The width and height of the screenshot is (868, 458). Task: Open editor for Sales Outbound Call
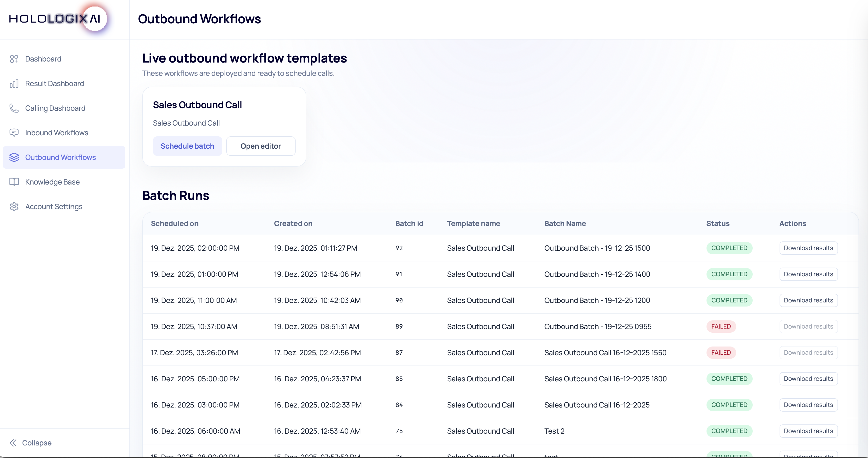[x=260, y=146]
